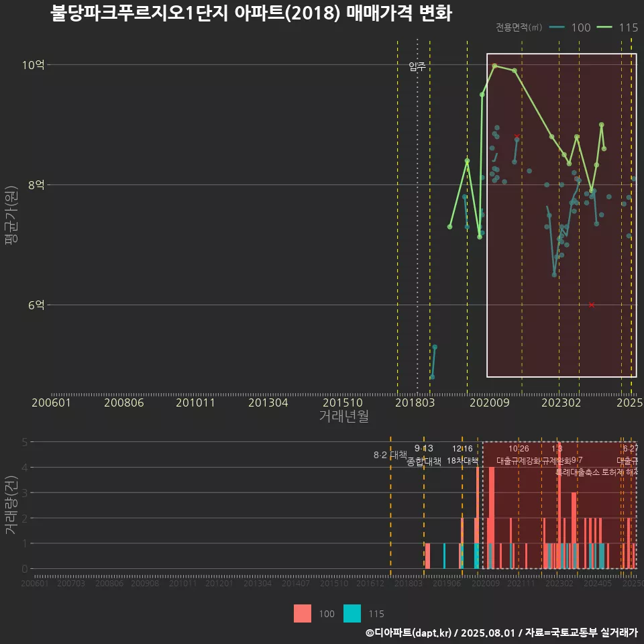This screenshot has width=644, height=644.
Task: Click the 6억 y-axis label
Action: (x=36, y=305)
